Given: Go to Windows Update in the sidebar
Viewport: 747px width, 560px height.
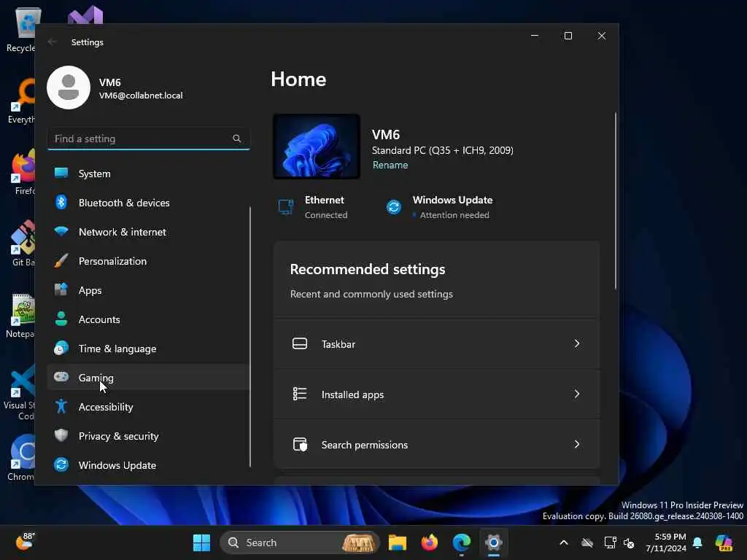Looking at the screenshot, I should click(149, 464).
